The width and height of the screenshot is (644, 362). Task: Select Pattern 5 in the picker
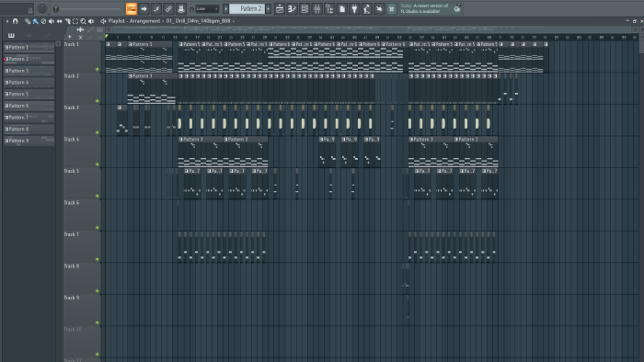tap(29, 94)
